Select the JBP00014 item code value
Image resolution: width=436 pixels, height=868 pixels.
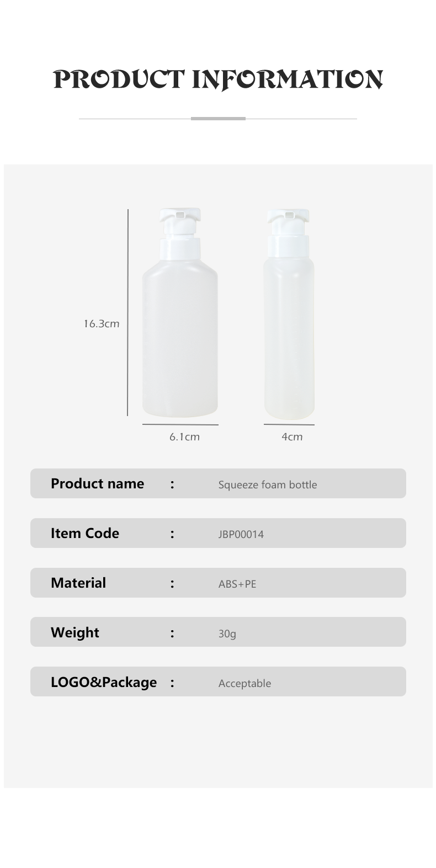tap(241, 535)
